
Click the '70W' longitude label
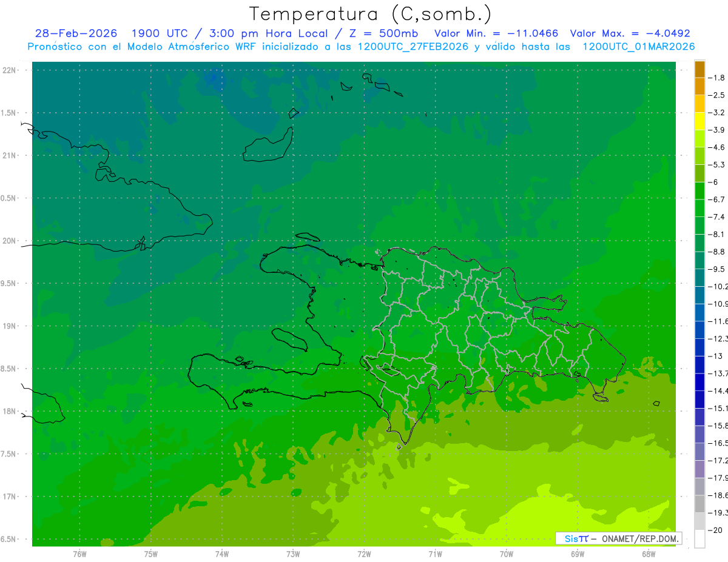click(x=507, y=554)
